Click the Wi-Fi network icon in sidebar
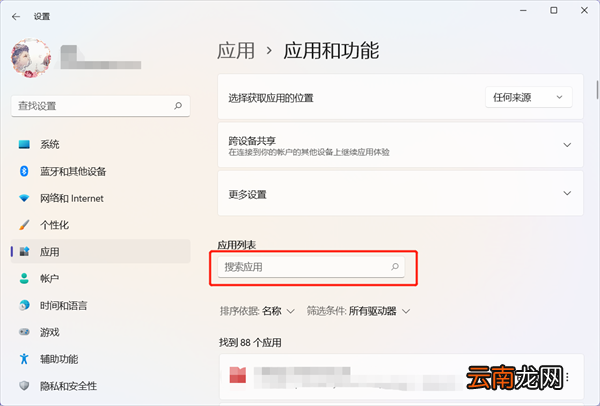The height and width of the screenshot is (406, 600). click(x=24, y=198)
